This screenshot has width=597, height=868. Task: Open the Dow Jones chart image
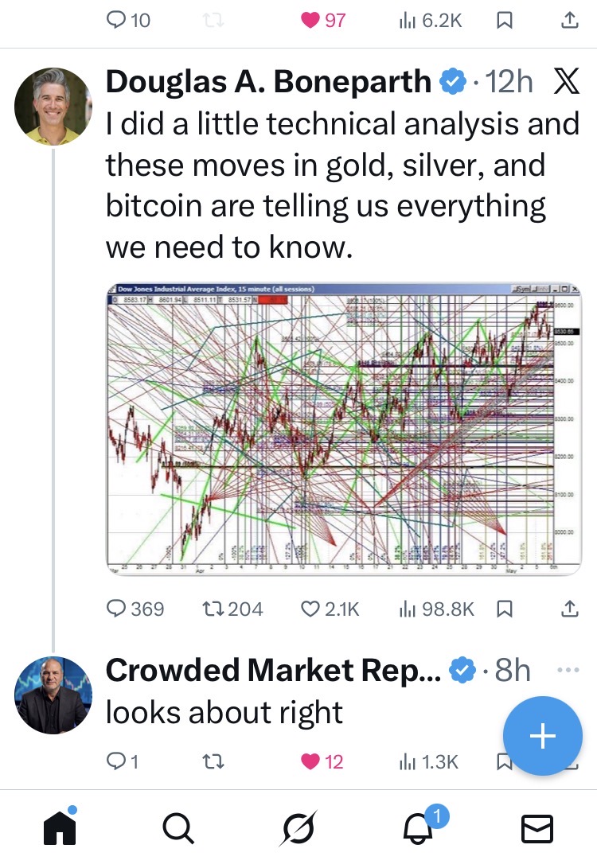[x=343, y=429]
